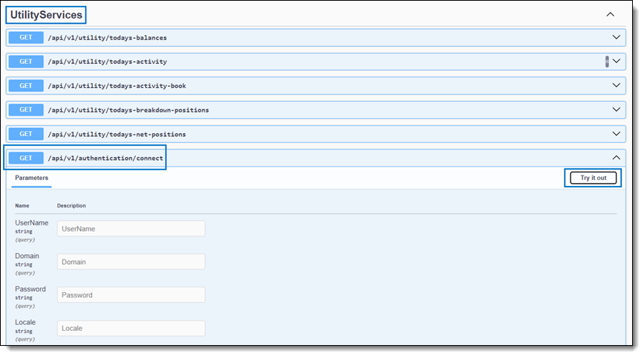Expand the todays-breakdown-positions endpoint chevron

click(x=616, y=109)
